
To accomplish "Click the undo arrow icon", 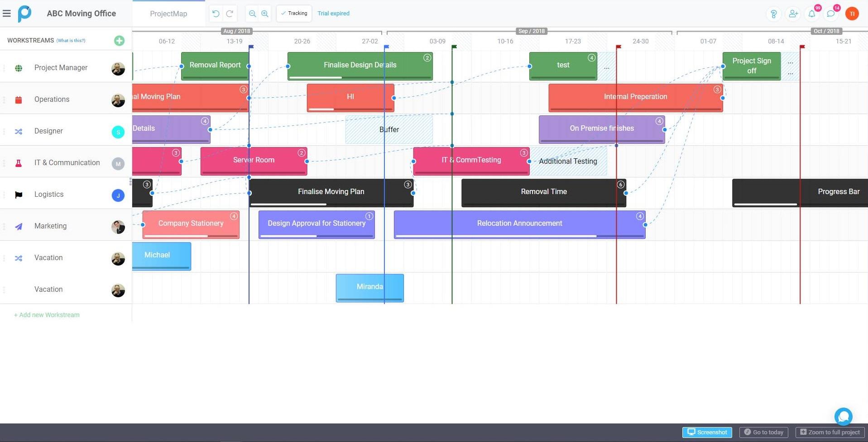I will [x=216, y=14].
